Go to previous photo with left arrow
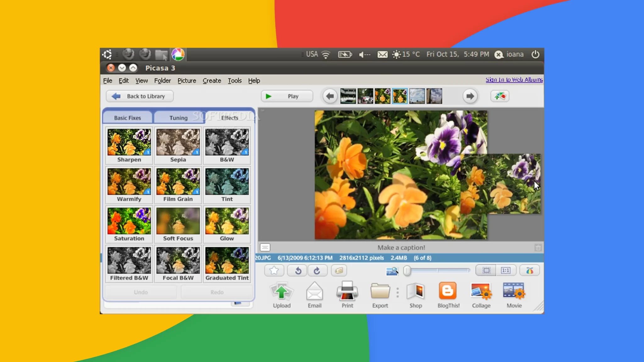The width and height of the screenshot is (644, 362). point(330,96)
